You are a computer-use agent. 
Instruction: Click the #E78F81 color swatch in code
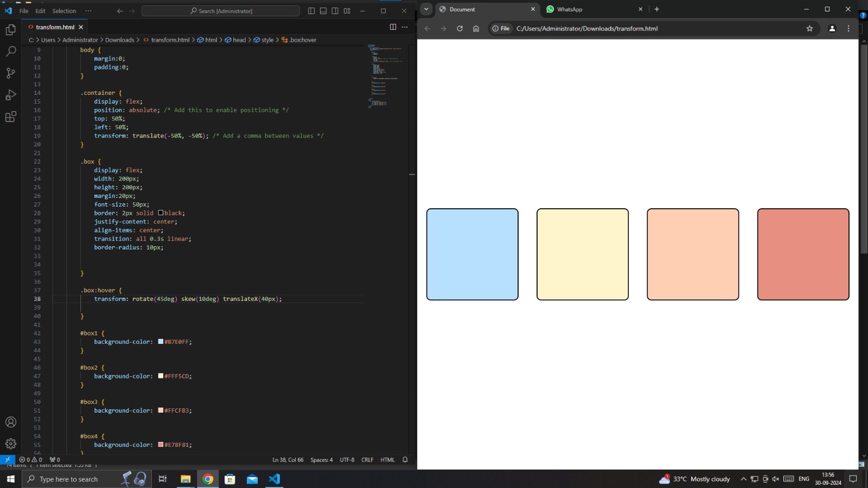(x=161, y=445)
